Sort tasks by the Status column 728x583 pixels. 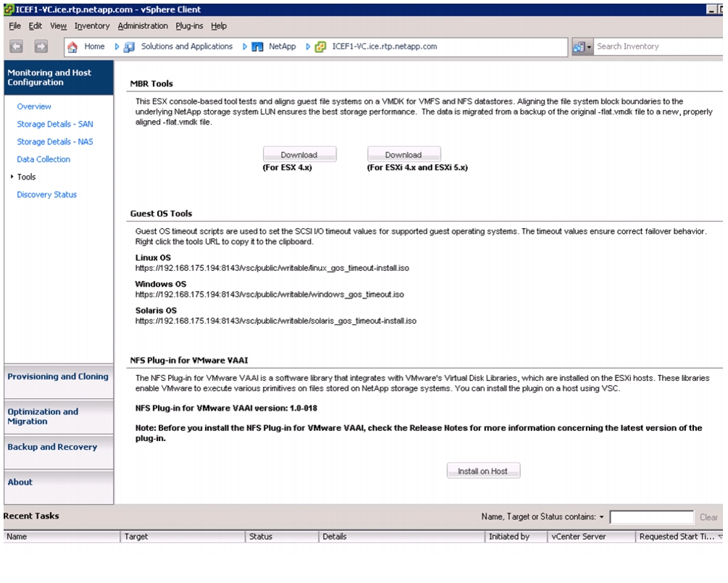click(282, 536)
